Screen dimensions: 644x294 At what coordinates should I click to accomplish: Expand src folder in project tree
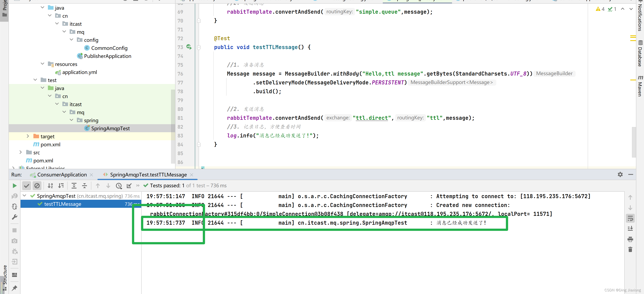21,152
